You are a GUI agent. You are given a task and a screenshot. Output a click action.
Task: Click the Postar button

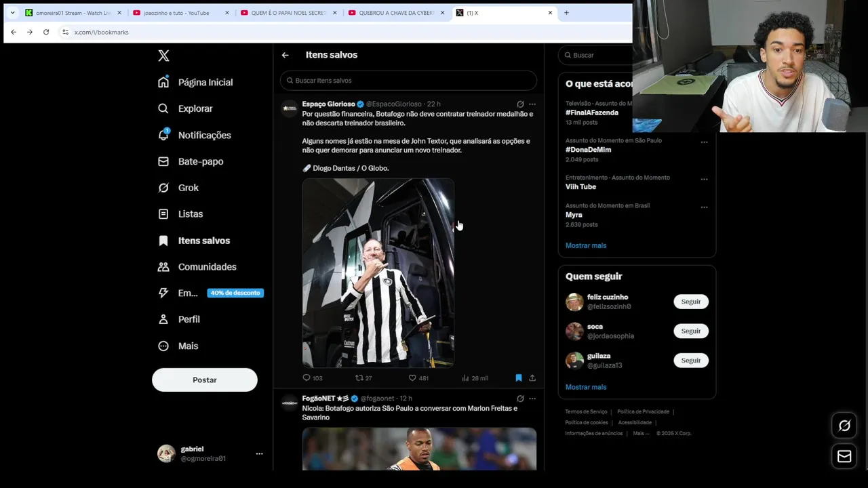point(205,380)
